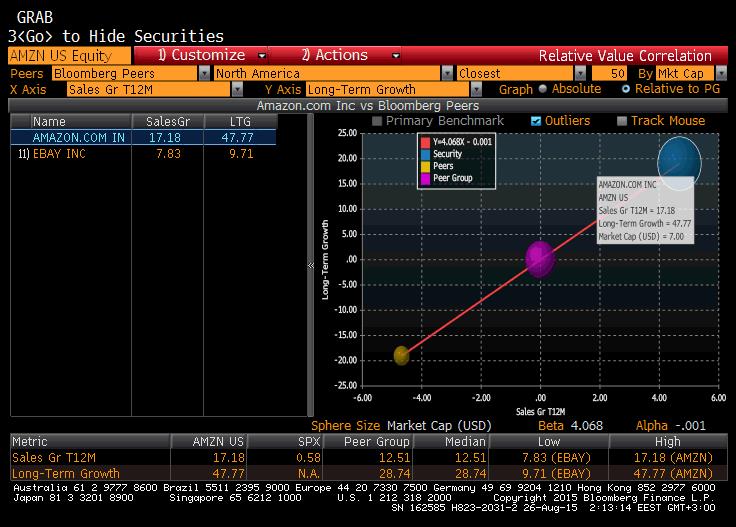Viewport: 736px width, 527px height.
Task: Uncheck the Outliers checkbox
Action: click(537, 121)
